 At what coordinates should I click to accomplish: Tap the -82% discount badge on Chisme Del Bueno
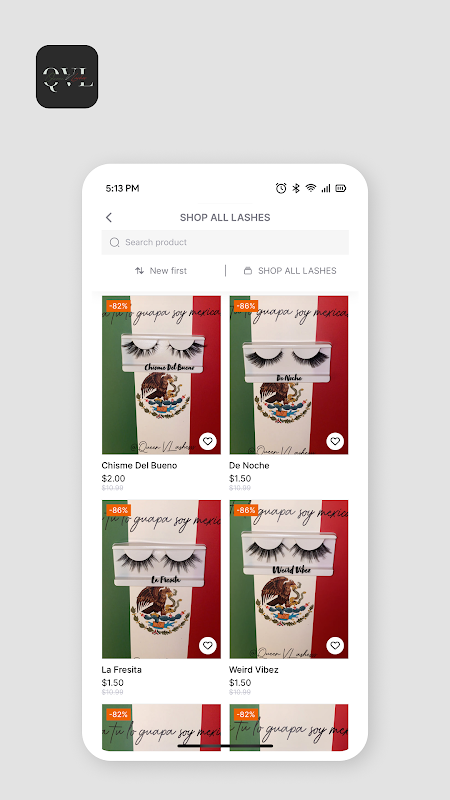[x=118, y=306]
